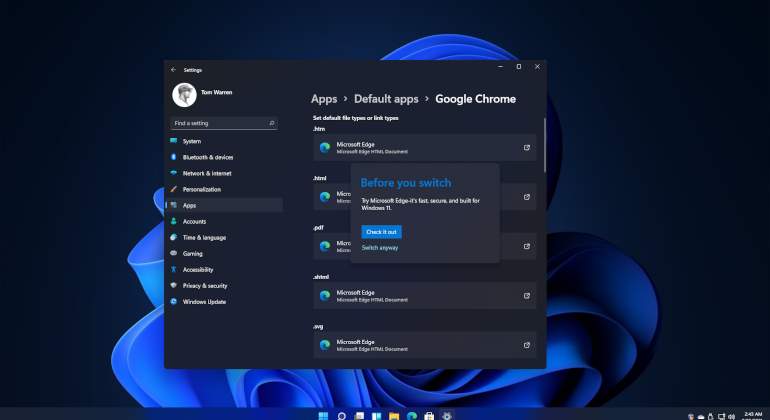Open Tom Warren's profile picture
Viewport: 770px width, 420px height.
pyautogui.click(x=185, y=95)
